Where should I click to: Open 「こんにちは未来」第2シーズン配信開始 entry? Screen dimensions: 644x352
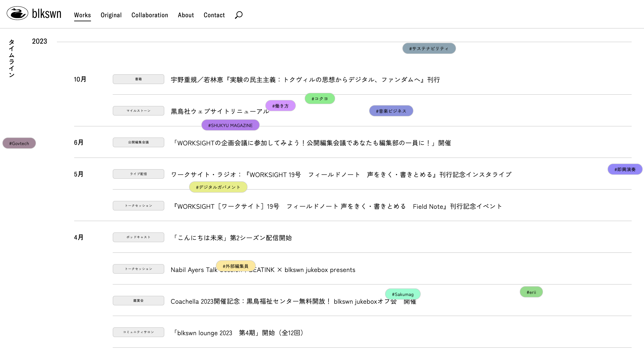pyautogui.click(x=232, y=238)
